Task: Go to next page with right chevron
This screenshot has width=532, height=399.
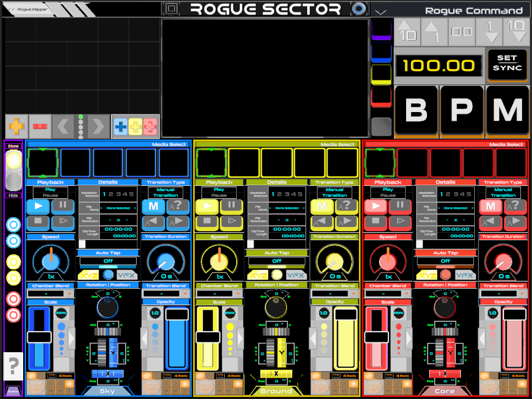Action: (98, 126)
